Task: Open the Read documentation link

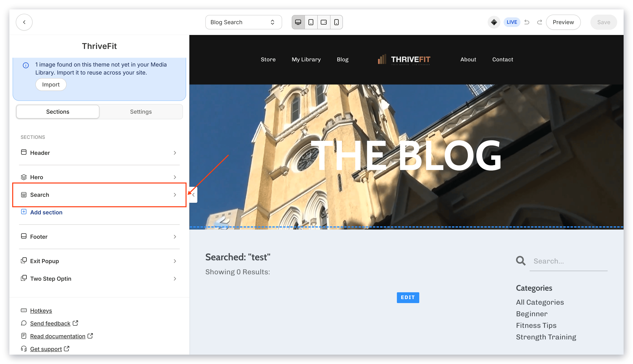Action: tap(58, 336)
